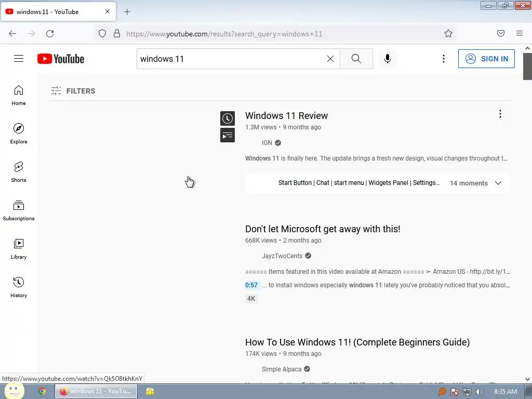Bookmark this page with star
Viewport: 532px width, 399px height.
click(x=448, y=33)
